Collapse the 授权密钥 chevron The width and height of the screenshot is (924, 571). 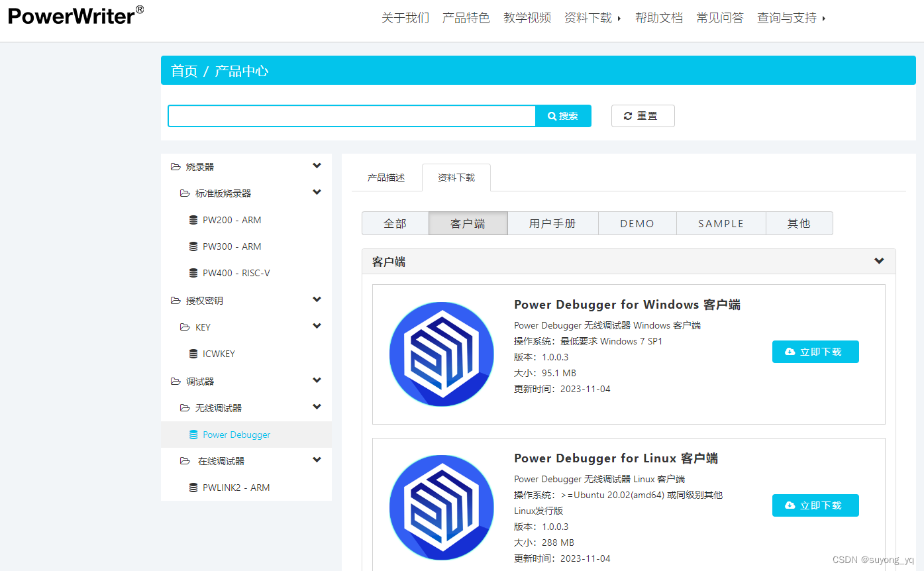[x=317, y=299]
